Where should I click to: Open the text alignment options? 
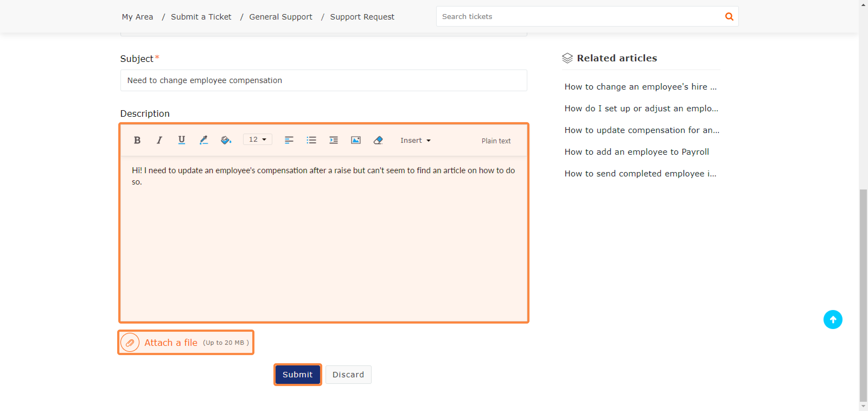coord(289,140)
